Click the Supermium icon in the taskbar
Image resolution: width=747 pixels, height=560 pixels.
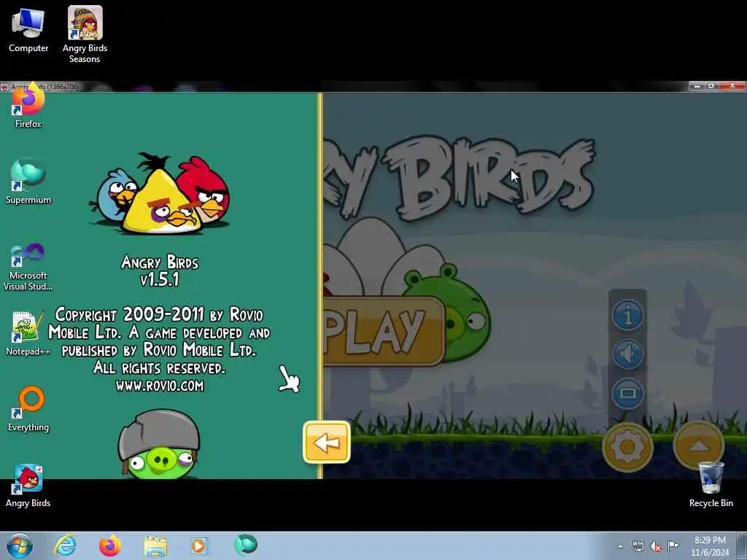[x=246, y=545]
